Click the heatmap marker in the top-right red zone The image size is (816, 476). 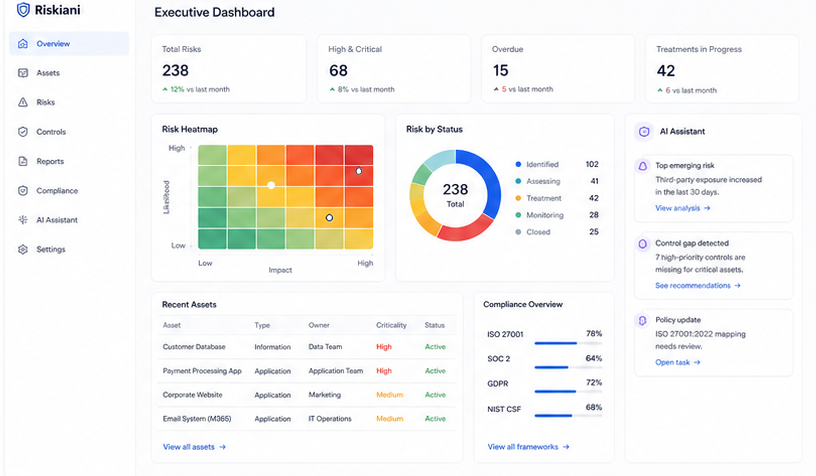[x=359, y=171]
